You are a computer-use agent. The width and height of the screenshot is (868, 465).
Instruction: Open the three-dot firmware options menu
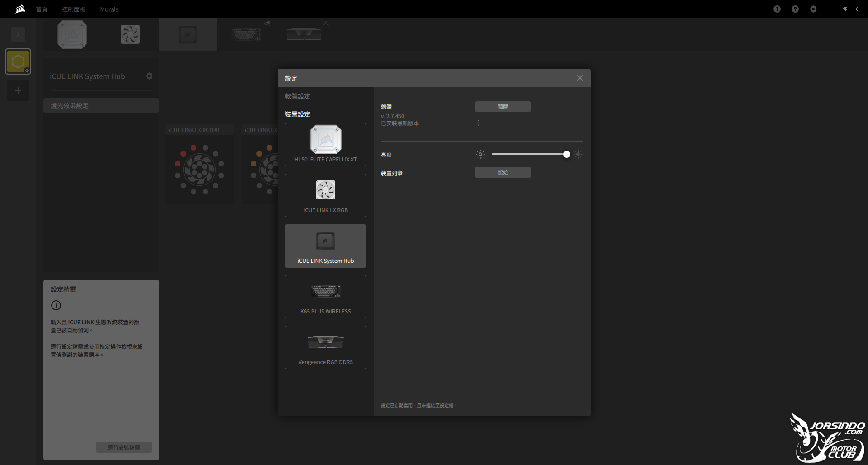(479, 123)
